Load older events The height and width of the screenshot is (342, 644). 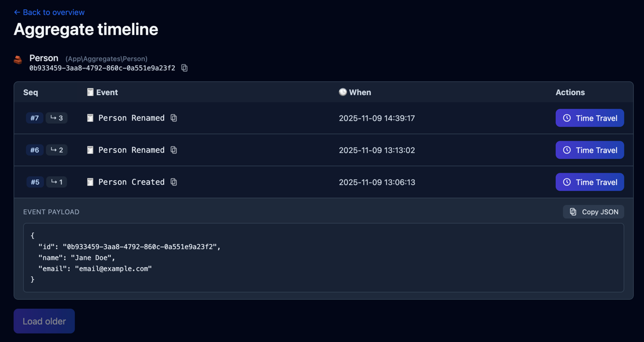pos(44,321)
